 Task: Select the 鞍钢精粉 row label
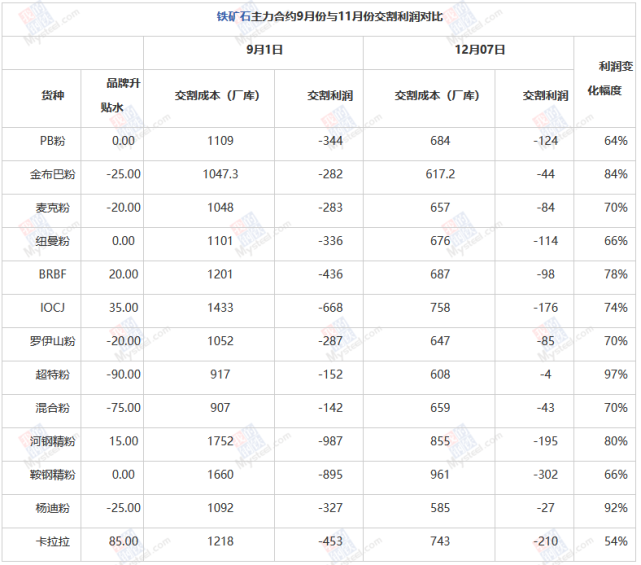[x=52, y=475]
